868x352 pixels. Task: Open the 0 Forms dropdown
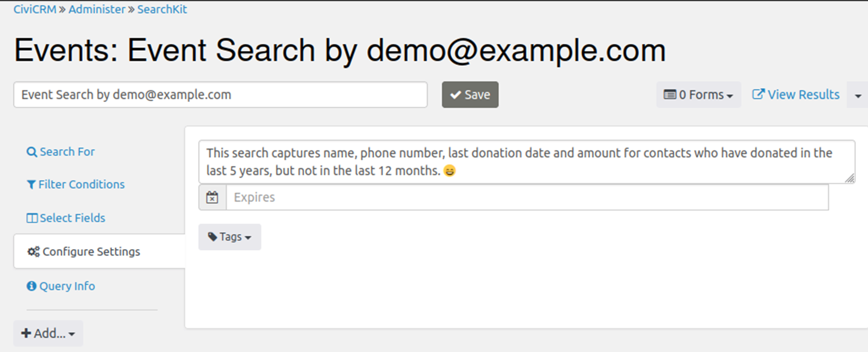(698, 94)
